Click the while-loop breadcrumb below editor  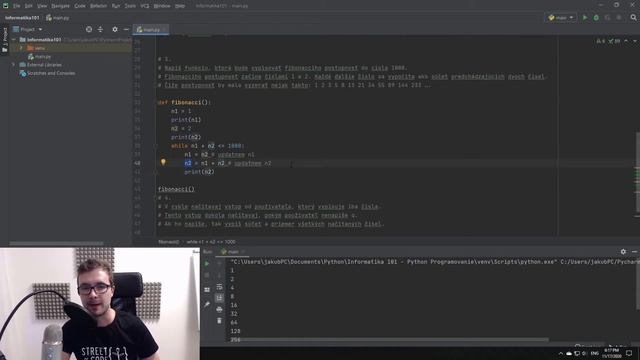point(211,242)
